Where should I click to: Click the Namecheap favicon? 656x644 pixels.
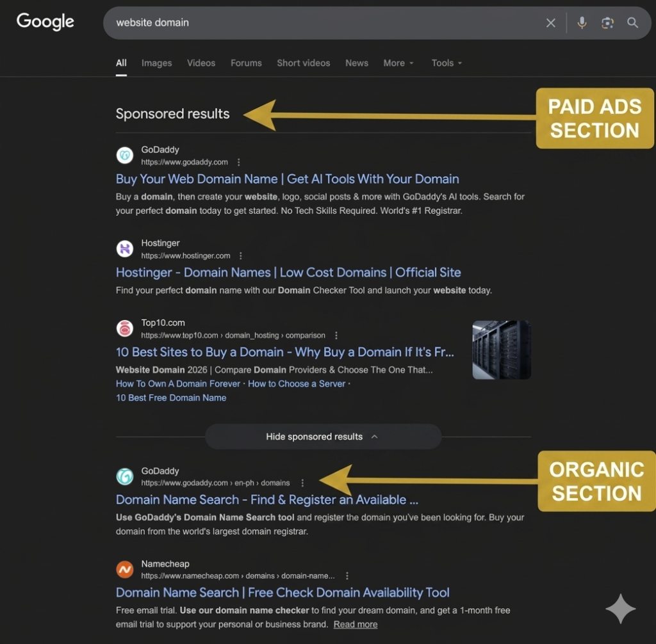tap(125, 570)
